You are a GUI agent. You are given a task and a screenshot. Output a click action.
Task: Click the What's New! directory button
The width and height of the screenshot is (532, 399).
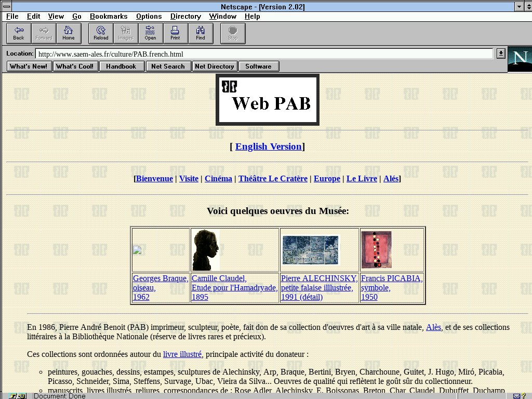[29, 66]
